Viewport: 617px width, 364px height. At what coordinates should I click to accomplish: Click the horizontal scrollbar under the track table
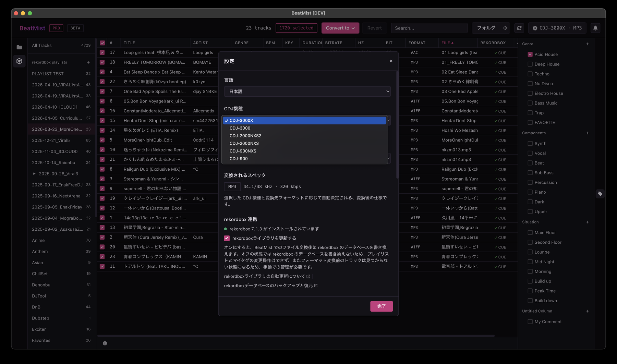pos(296,336)
